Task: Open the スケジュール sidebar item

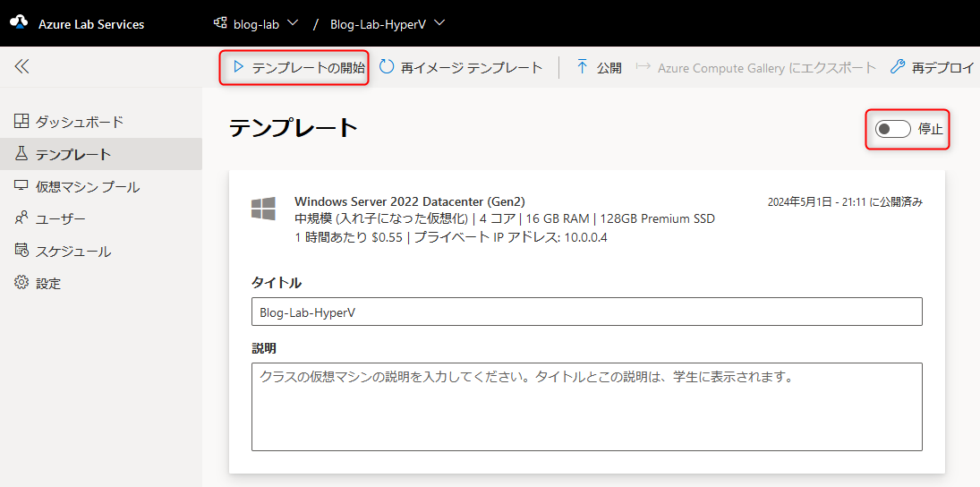Action: tap(100, 252)
